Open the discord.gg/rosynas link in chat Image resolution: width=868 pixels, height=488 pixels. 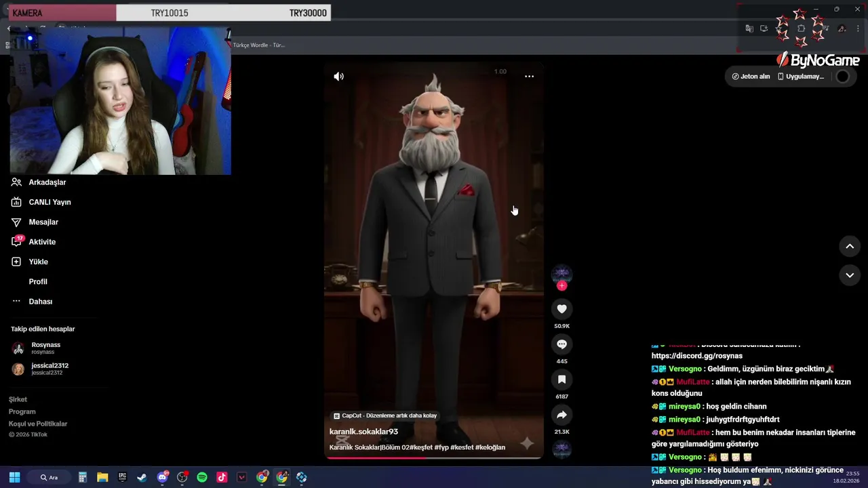(x=697, y=356)
